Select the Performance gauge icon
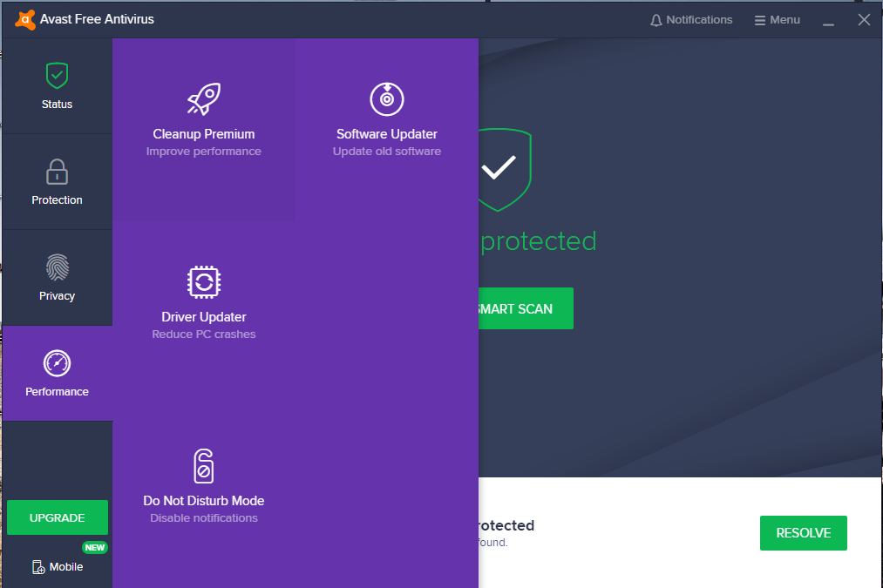Image resolution: width=883 pixels, height=588 pixels. pyautogui.click(x=57, y=363)
